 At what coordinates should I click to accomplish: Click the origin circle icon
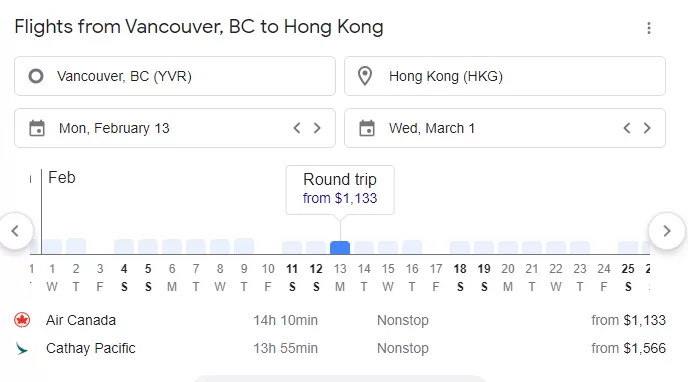[36, 76]
